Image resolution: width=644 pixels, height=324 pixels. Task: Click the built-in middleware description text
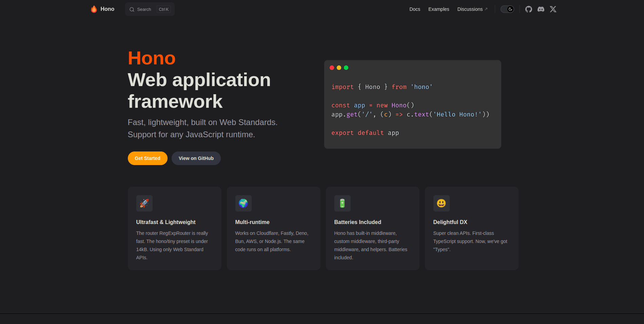click(x=371, y=245)
